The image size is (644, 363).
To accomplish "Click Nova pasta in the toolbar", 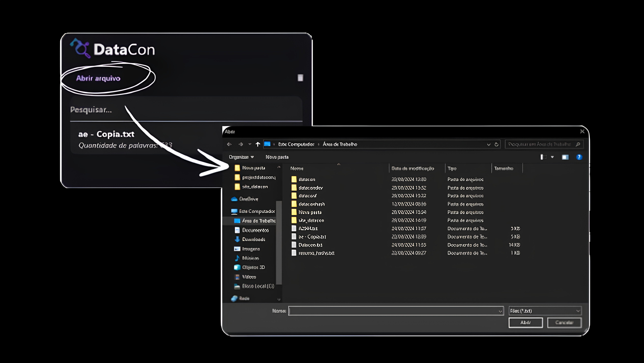I will (277, 157).
